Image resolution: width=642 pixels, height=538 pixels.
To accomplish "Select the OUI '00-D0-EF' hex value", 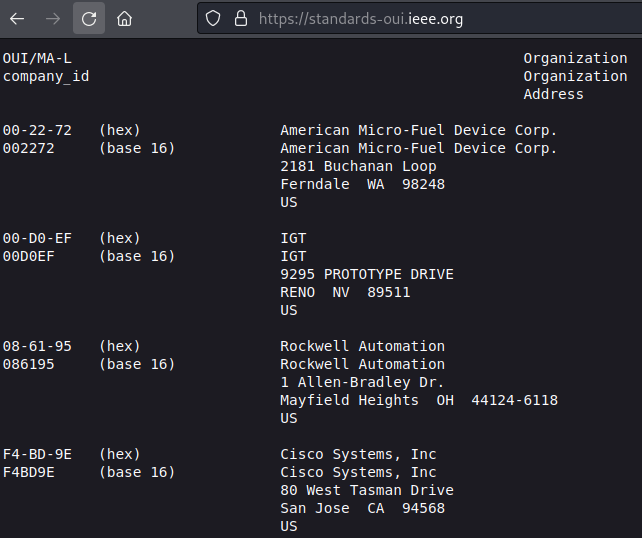I will [x=37, y=239].
